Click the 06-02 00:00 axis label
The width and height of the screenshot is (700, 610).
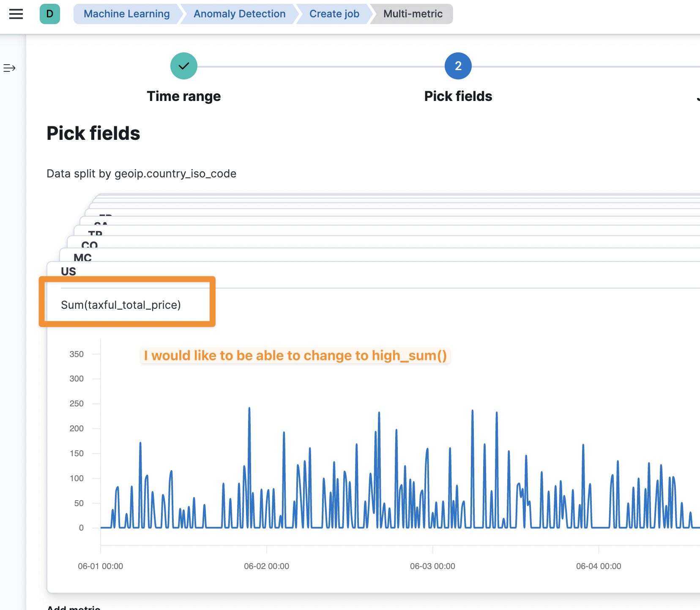point(266,566)
